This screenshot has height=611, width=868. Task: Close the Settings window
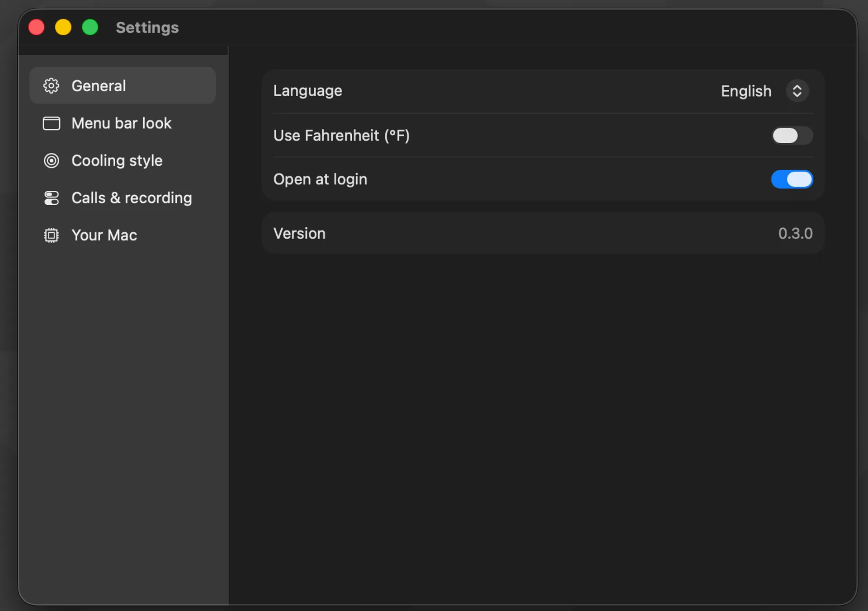pos(37,27)
